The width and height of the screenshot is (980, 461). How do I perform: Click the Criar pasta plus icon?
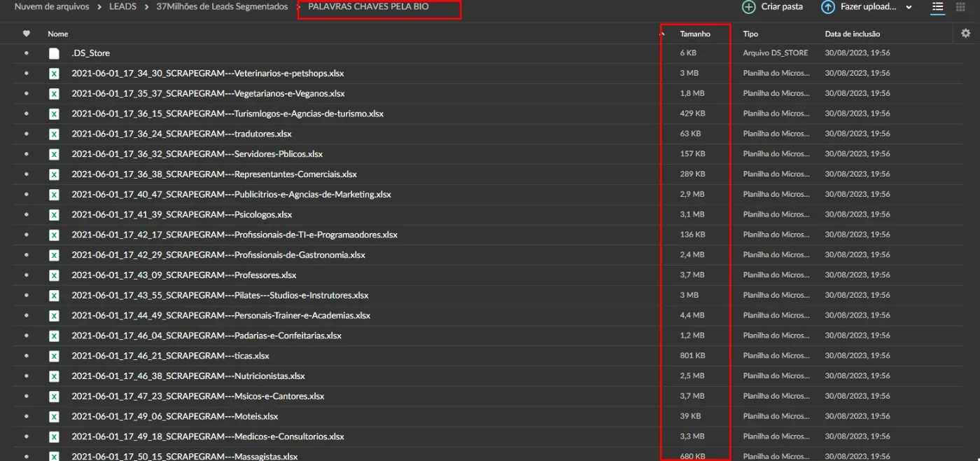pos(748,7)
